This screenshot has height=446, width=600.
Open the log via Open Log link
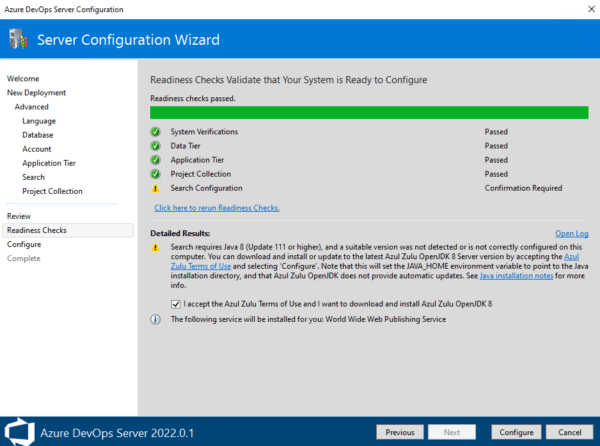tap(572, 233)
